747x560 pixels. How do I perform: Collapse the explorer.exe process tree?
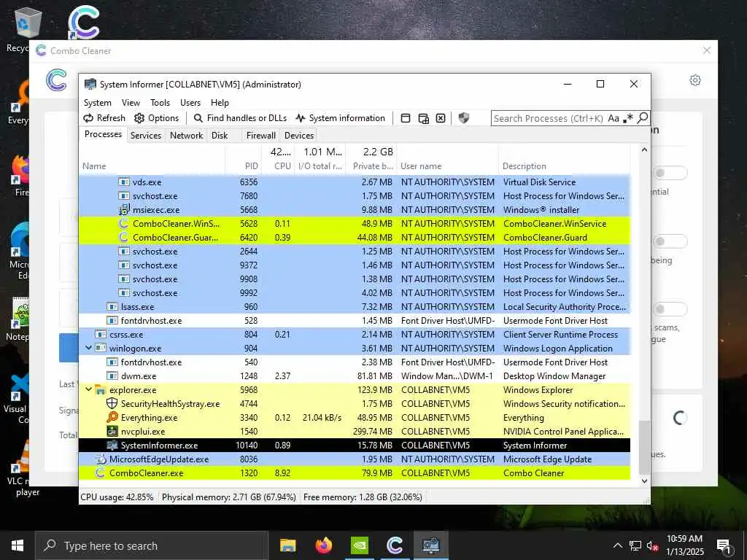(x=88, y=389)
